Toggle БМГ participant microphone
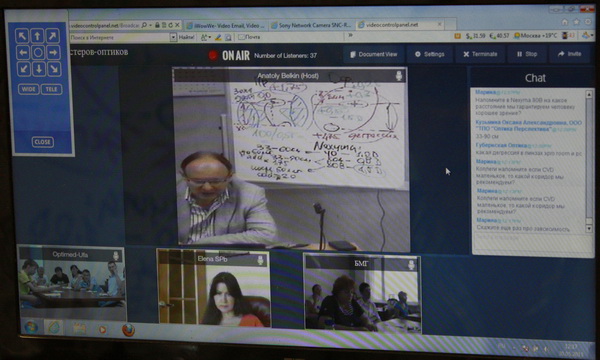The height and width of the screenshot is (360, 600). click(x=411, y=264)
